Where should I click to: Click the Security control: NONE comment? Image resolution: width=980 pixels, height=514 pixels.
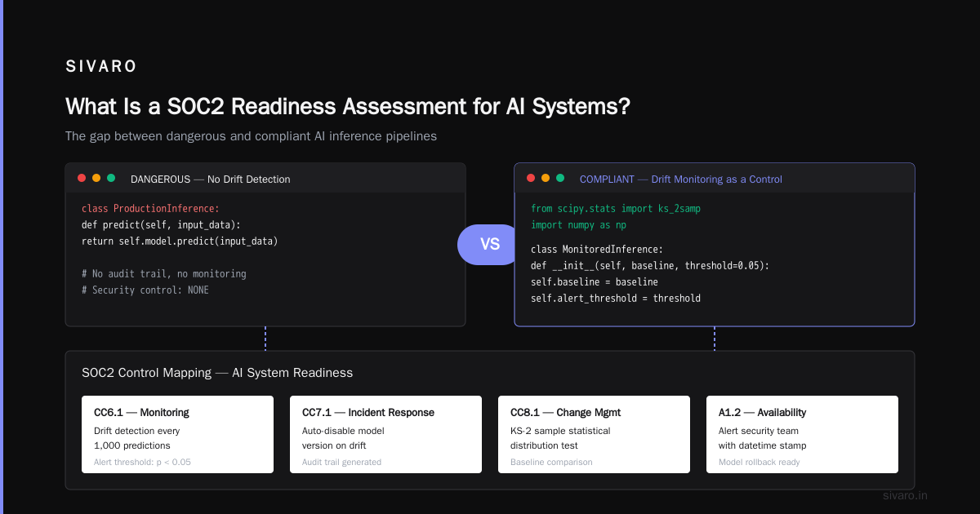(x=145, y=290)
